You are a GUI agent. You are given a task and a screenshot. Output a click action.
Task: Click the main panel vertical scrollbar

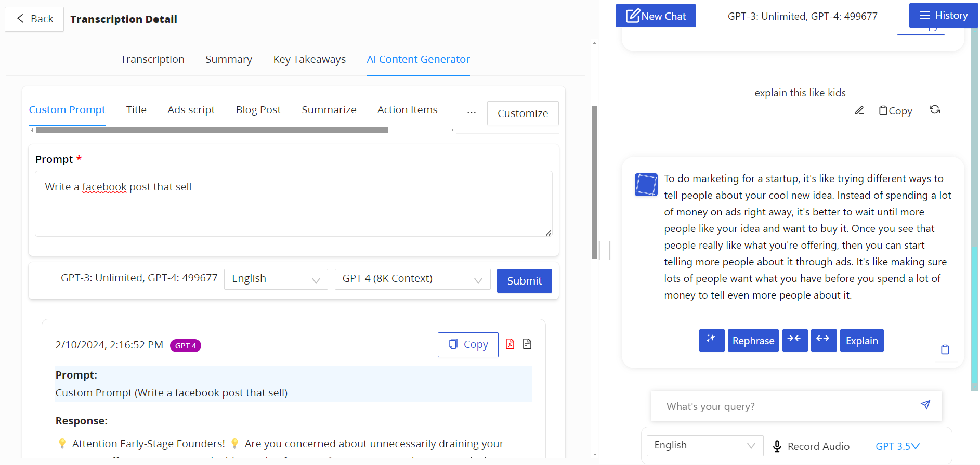595,182
